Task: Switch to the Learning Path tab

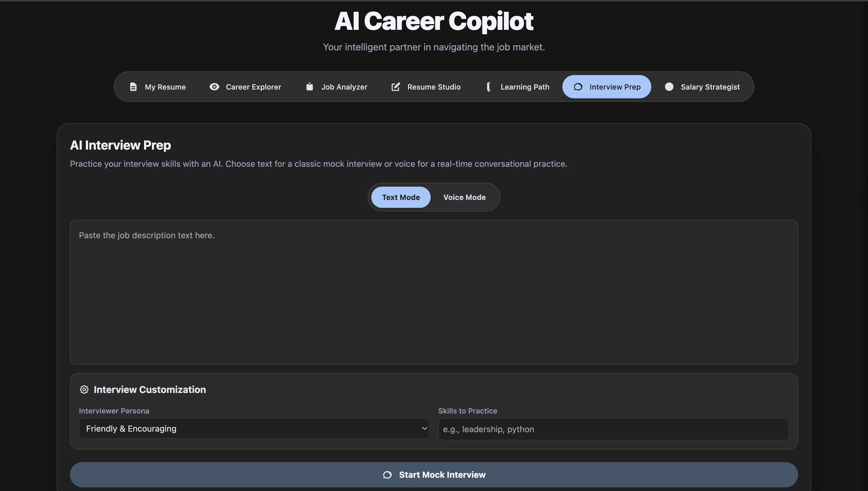Action: coord(525,87)
